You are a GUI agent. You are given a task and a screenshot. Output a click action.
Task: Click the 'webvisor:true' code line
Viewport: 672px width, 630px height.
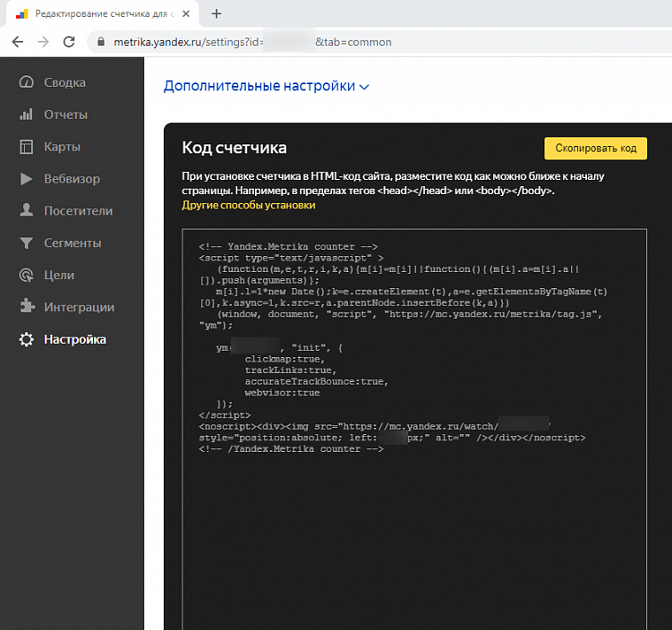coord(282,393)
